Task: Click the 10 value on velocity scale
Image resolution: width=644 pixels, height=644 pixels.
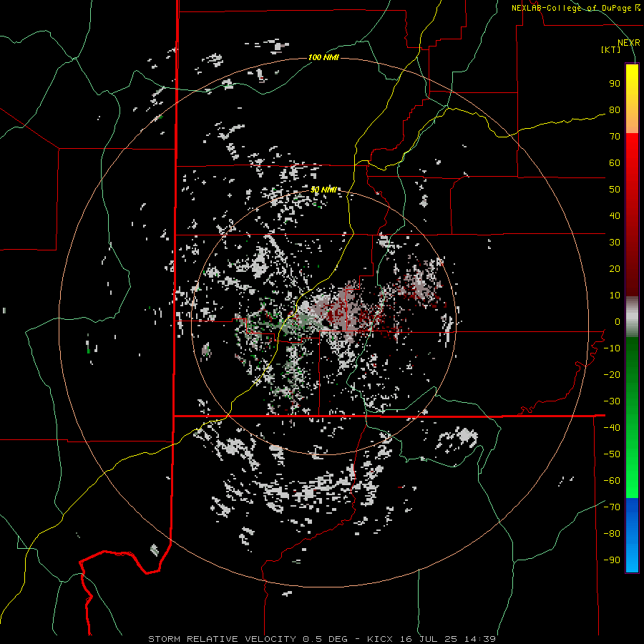Action: coord(615,296)
